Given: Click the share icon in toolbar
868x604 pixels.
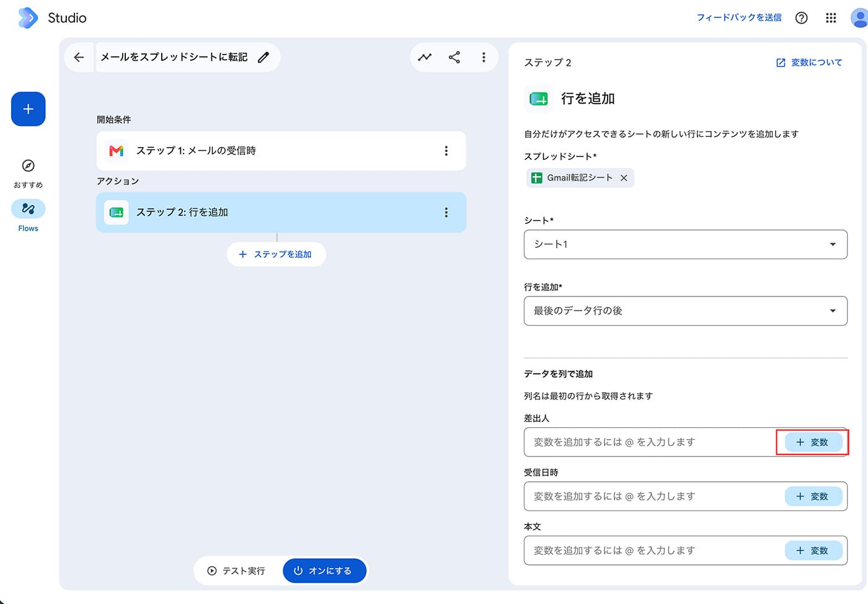Looking at the screenshot, I should [454, 57].
